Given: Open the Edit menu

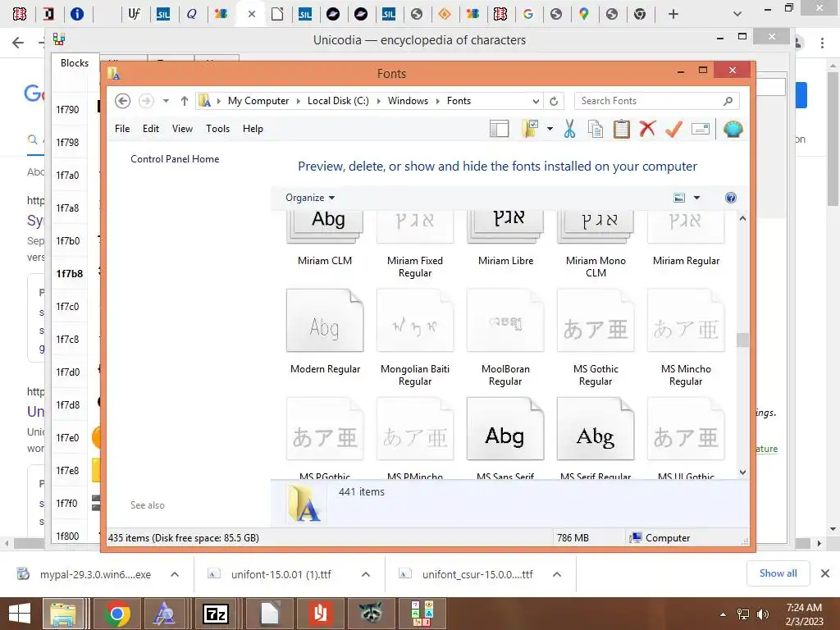Looking at the screenshot, I should [x=151, y=129].
